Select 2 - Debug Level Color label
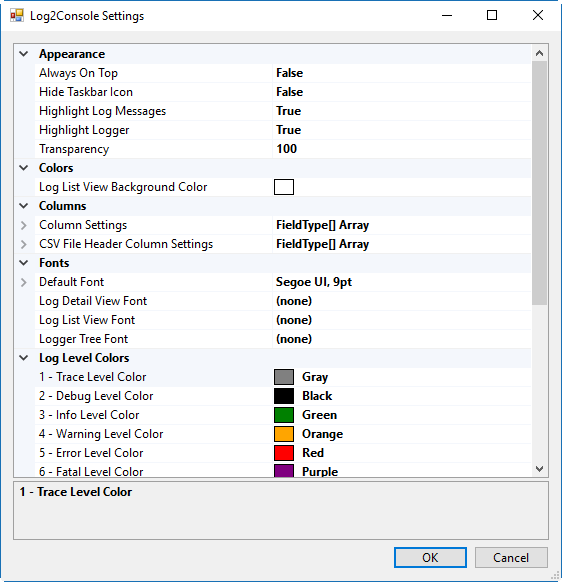This screenshot has height=582, width=562. click(96, 396)
